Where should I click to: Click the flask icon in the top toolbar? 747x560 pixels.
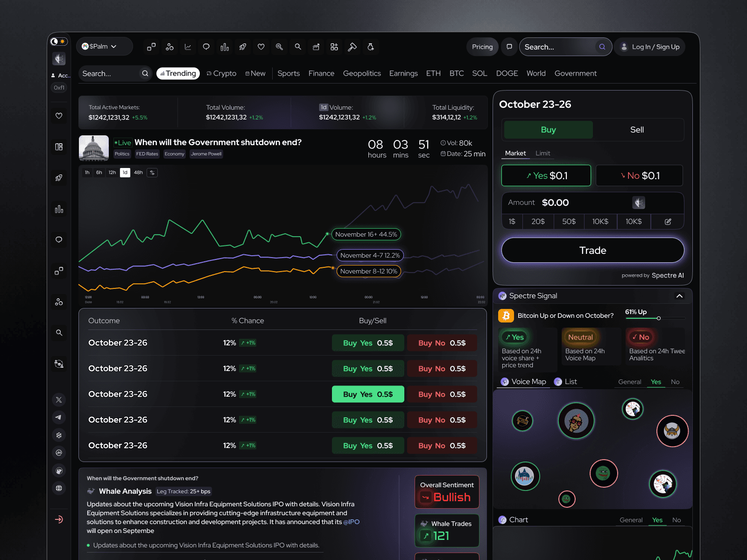tap(371, 47)
